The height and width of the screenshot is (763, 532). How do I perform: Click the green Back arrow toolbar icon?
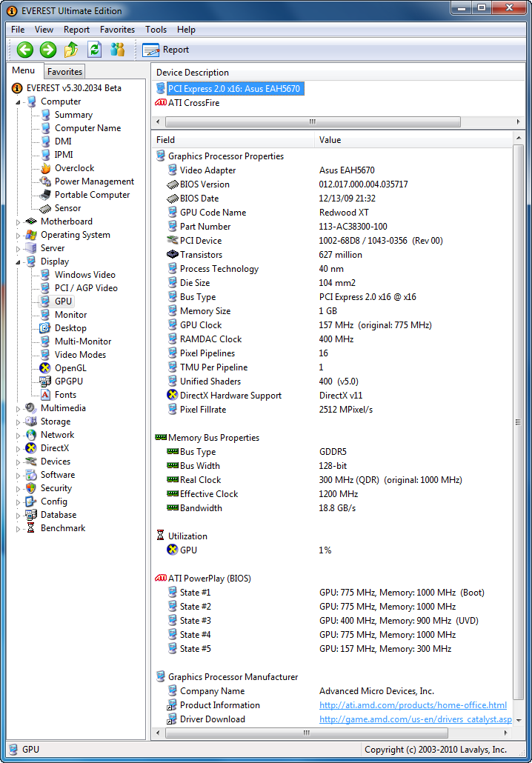[25, 49]
